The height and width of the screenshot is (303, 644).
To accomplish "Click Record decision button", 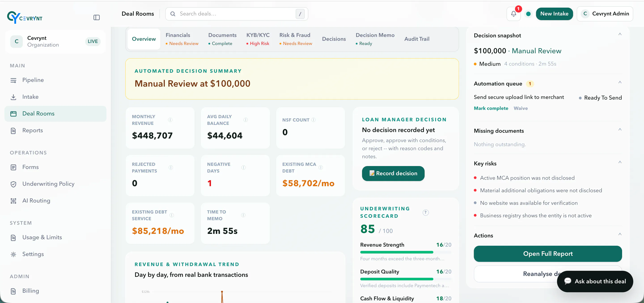I will [393, 173].
